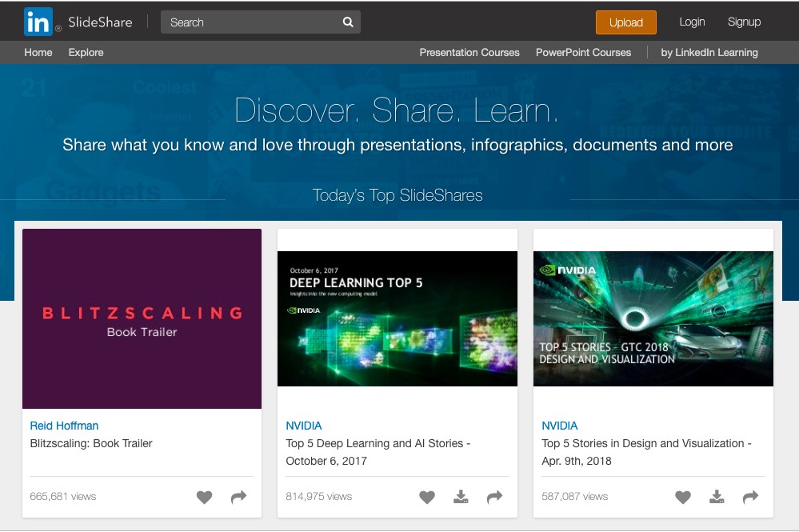Like the Design and Visualization slideshow
Viewport: 799px width, 532px height.
(x=683, y=497)
